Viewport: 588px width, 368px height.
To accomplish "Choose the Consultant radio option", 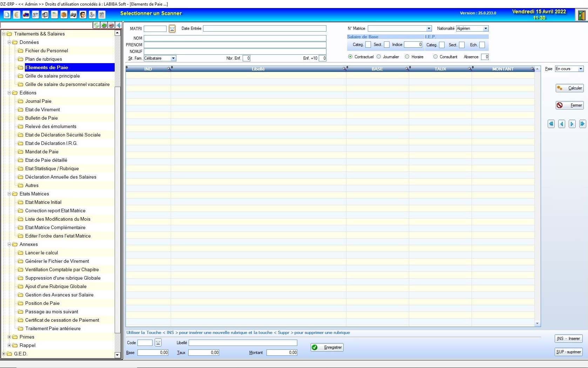I will [435, 57].
